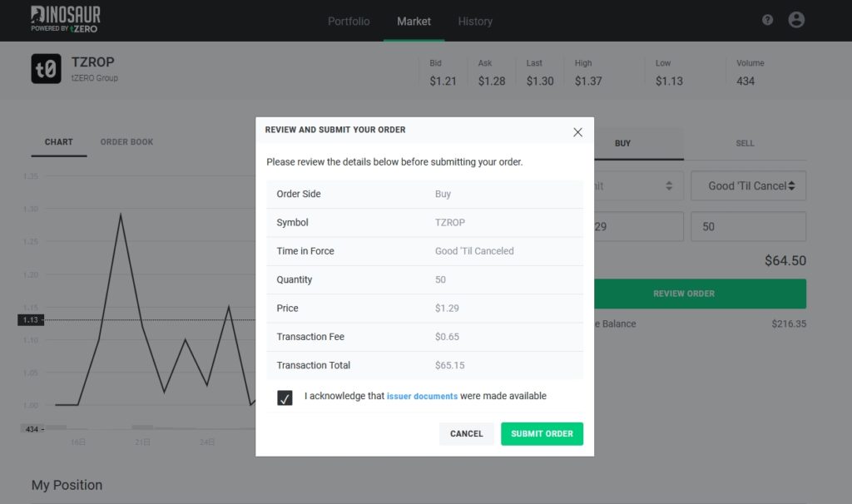Close the review order dialog
This screenshot has height=504, width=852.
(x=577, y=132)
